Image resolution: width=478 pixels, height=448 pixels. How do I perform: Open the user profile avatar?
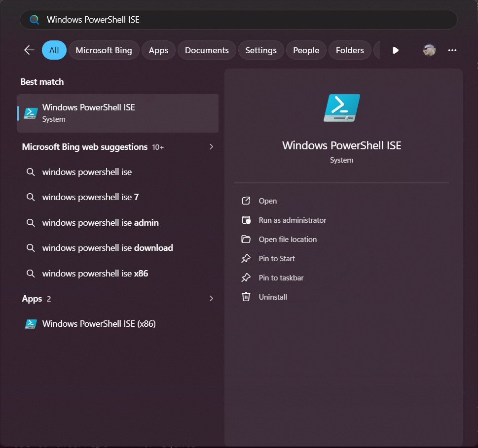coord(429,50)
